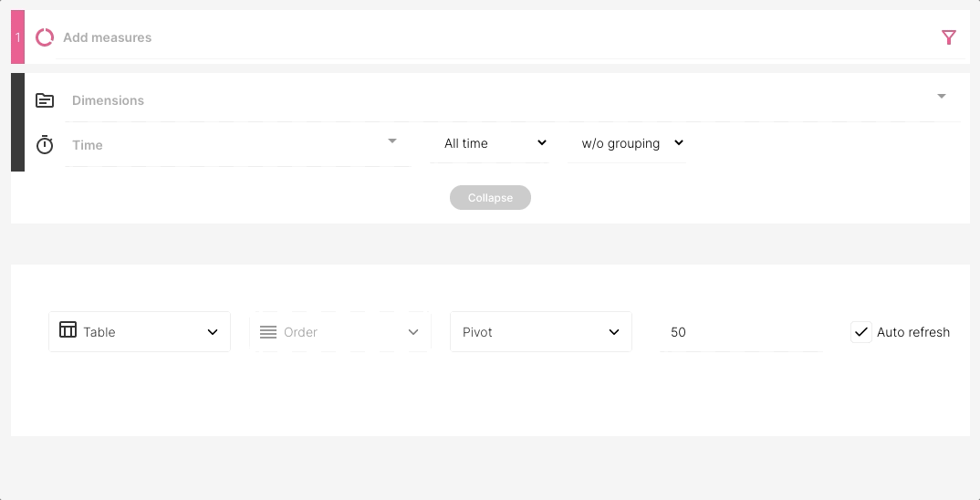Click the Order lines icon
The height and width of the screenshot is (500, 980).
tap(268, 332)
